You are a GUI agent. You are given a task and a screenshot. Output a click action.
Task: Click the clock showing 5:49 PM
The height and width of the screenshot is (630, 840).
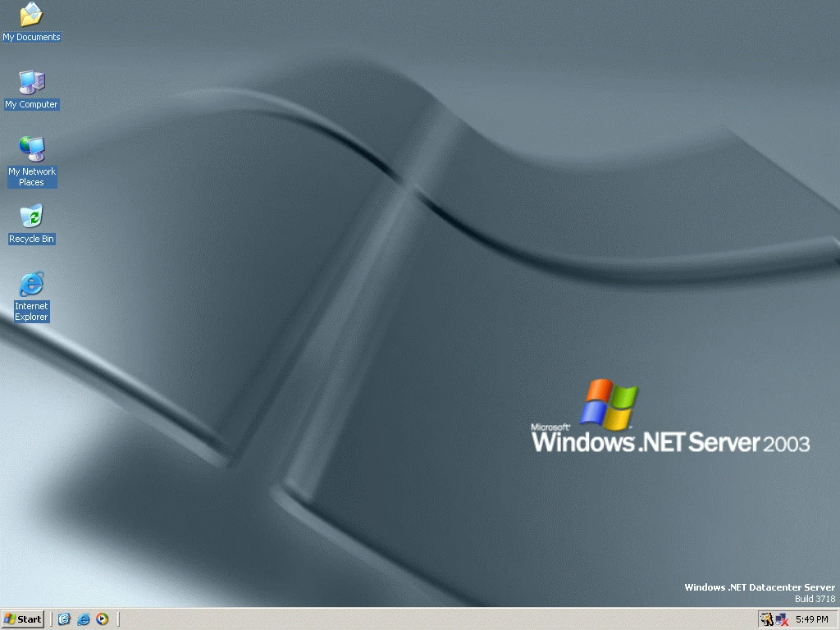point(815,619)
